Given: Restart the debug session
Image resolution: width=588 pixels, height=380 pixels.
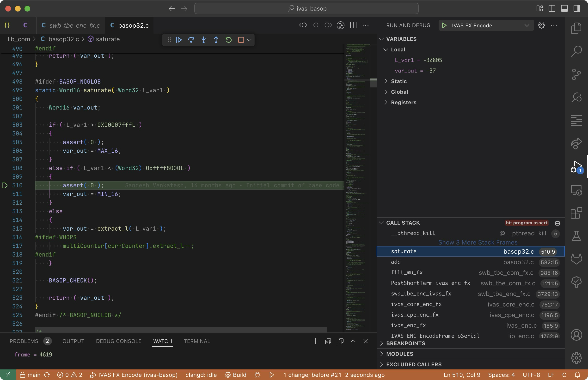Looking at the screenshot, I should coord(228,40).
